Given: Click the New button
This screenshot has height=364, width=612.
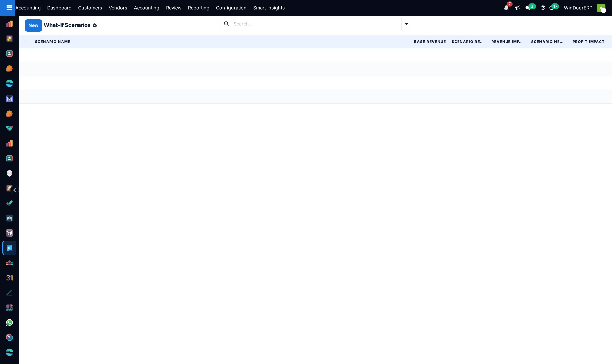Looking at the screenshot, I should (33, 25).
